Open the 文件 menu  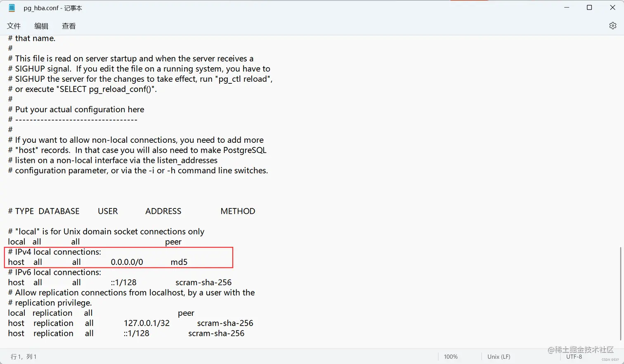tap(14, 26)
